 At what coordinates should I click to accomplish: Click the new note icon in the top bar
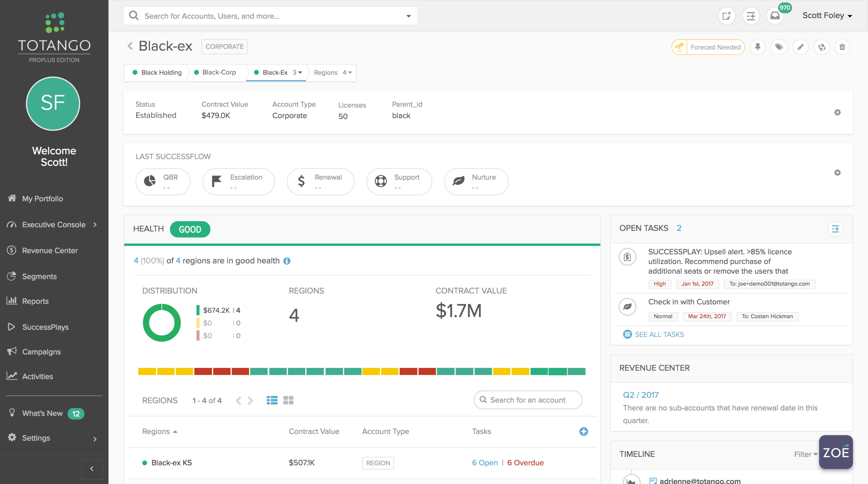tap(726, 16)
